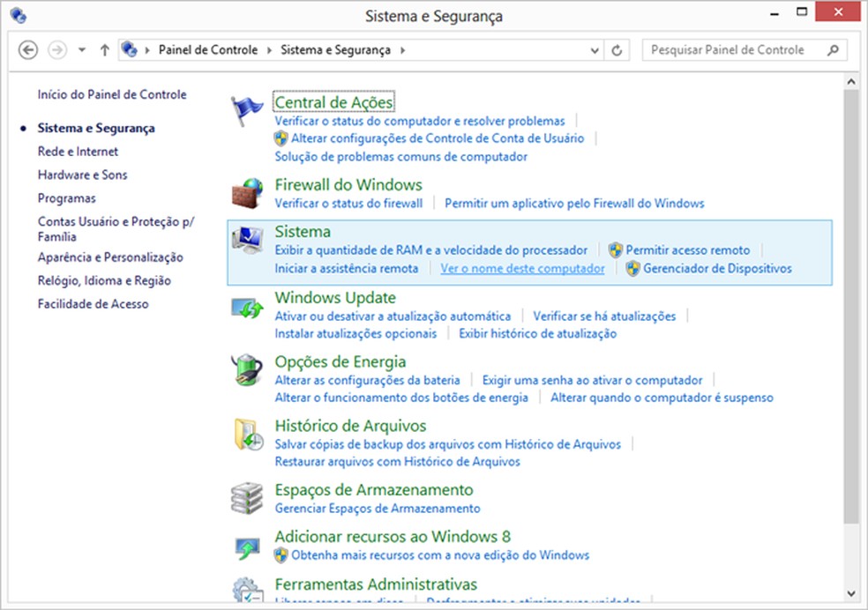Screen dimensions: 868x610
Task: Open Hardware e Sons category
Action: (83, 175)
